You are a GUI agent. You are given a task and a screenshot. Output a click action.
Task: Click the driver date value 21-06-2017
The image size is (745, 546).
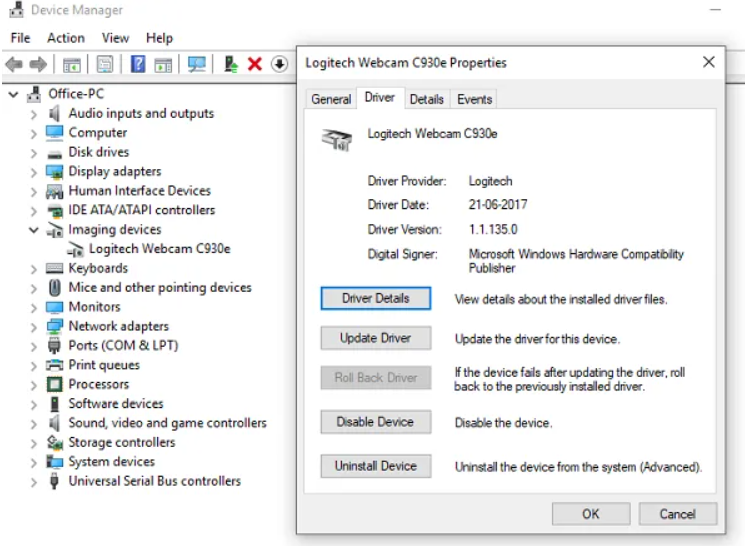[497, 205]
